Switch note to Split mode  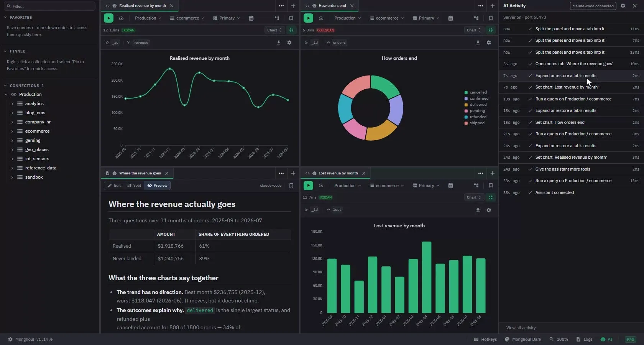134,186
